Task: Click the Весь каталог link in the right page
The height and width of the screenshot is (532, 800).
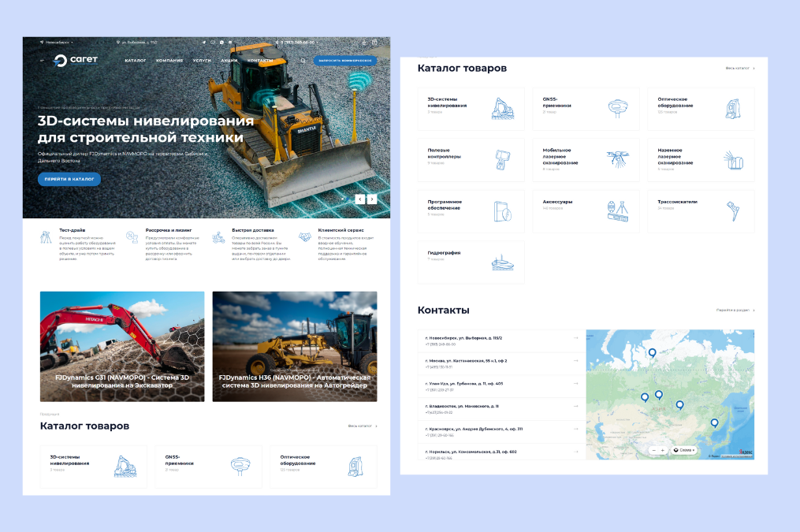Action: point(740,68)
